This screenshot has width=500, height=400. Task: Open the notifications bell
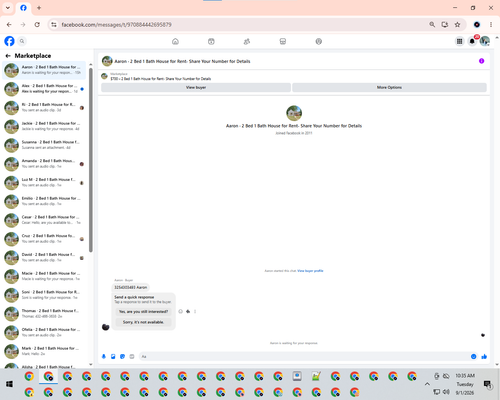472,41
